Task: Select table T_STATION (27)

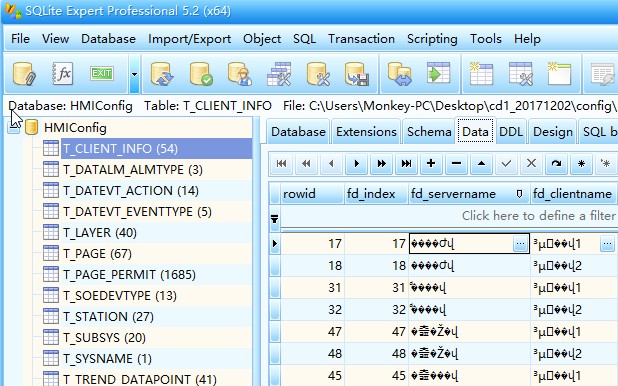Action: 108,317
